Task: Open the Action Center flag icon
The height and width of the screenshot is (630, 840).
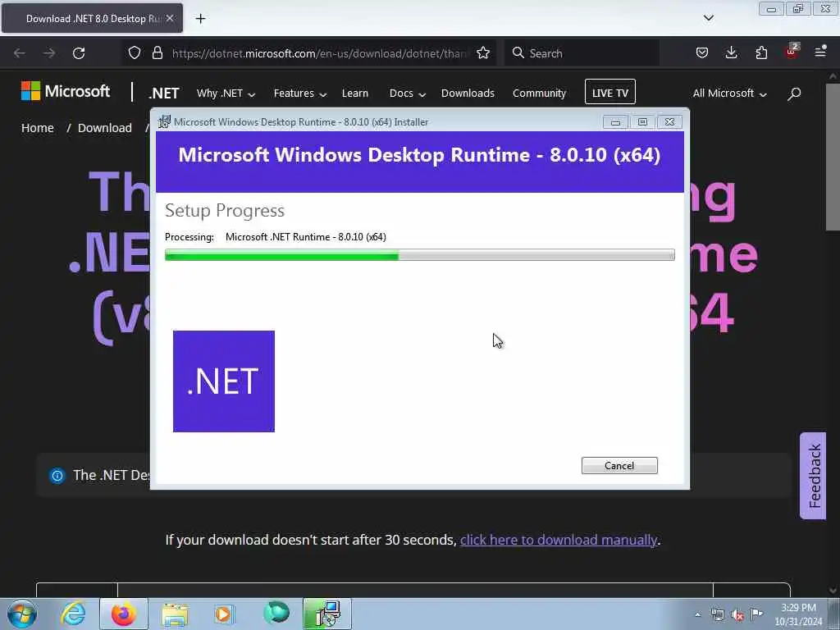Action: (756, 614)
